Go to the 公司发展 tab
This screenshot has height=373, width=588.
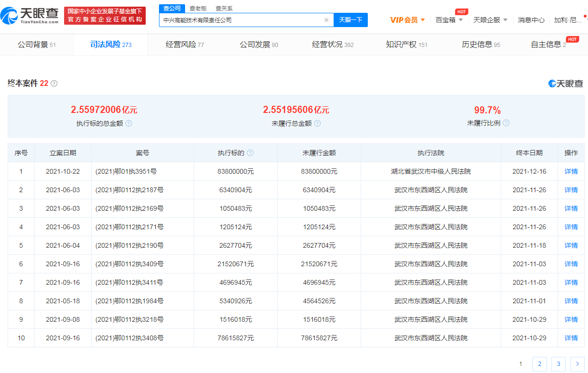(259, 45)
